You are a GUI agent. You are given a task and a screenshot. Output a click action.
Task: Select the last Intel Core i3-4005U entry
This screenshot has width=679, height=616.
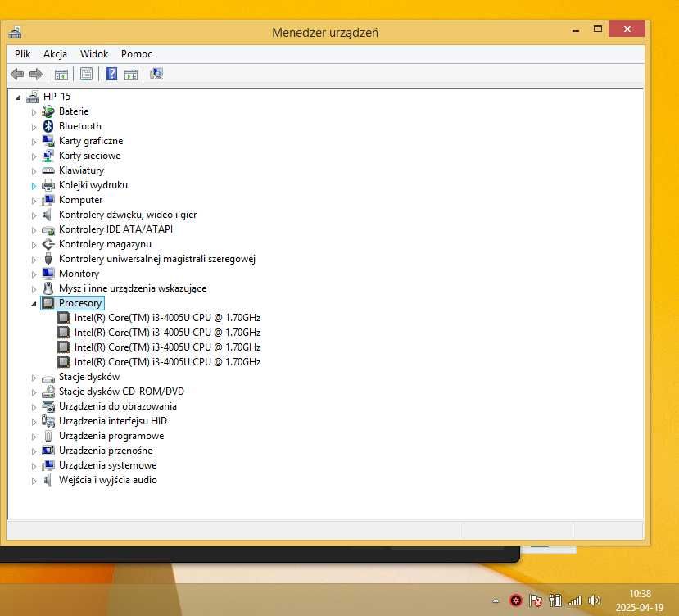coord(167,362)
